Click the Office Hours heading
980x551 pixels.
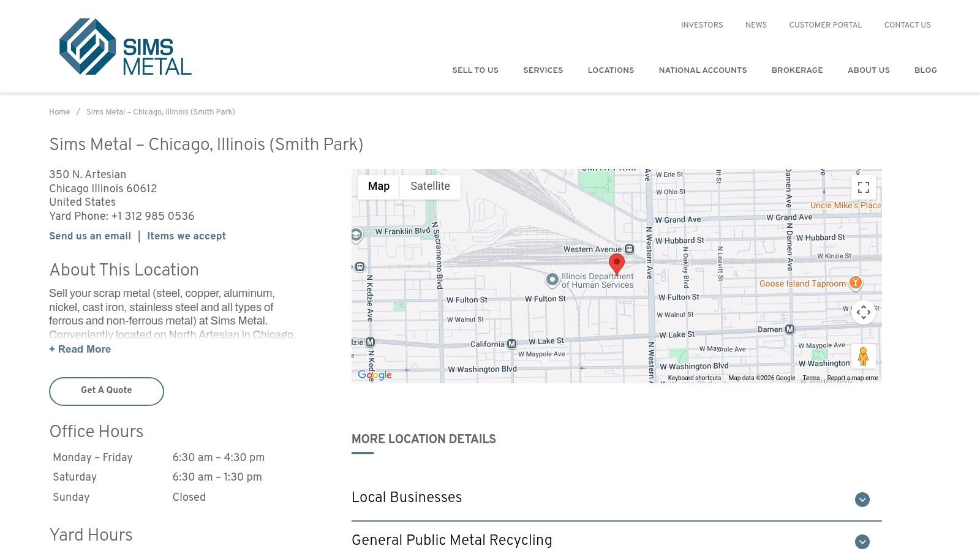pos(96,432)
